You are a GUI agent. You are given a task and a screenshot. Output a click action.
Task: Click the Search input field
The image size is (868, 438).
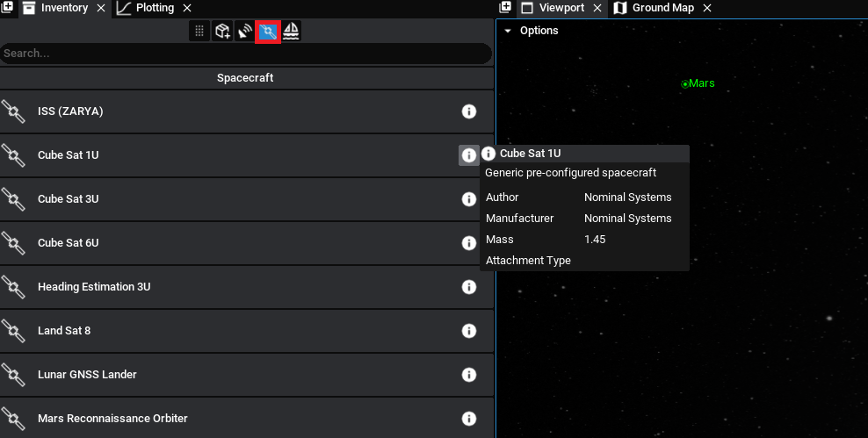coord(246,54)
